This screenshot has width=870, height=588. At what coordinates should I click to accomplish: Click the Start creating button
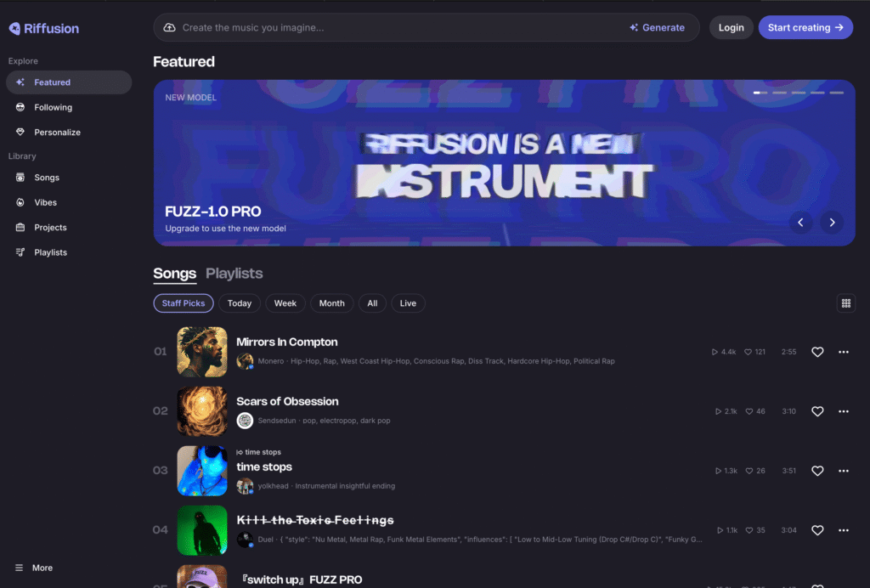click(805, 27)
